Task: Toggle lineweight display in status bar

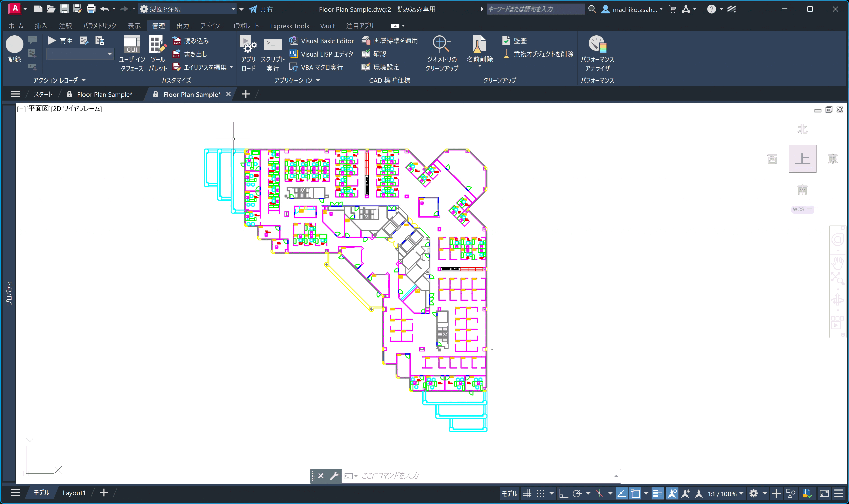Action: (x=658, y=493)
